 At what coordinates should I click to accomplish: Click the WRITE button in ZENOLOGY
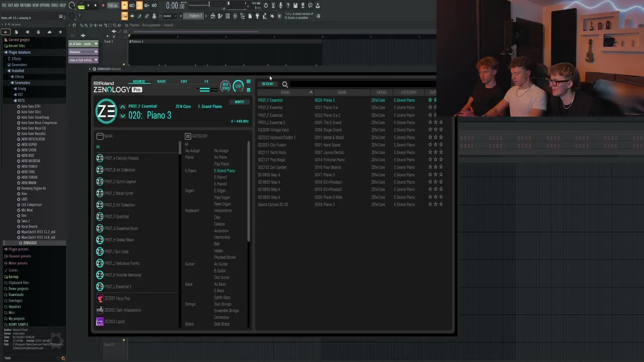click(x=239, y=102)
